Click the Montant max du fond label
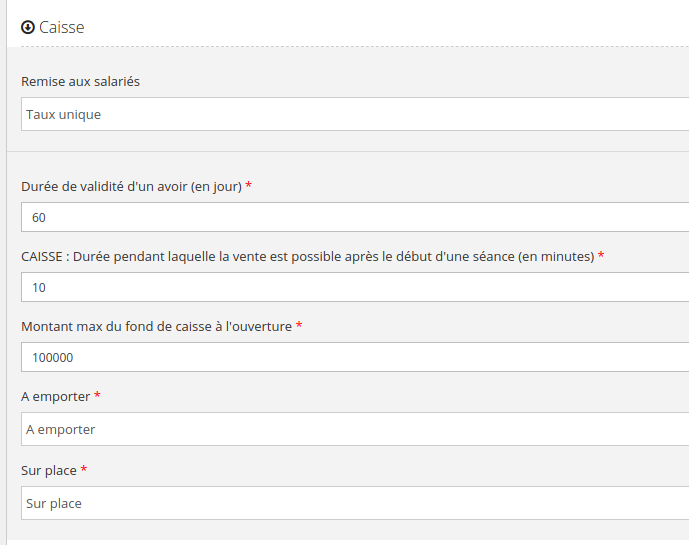Screen dimensions: 689x545 (x=155, y=327)
